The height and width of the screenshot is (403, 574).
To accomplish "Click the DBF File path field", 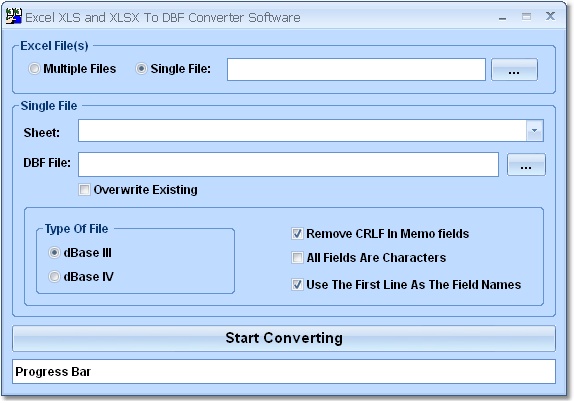I will point(288,164).
